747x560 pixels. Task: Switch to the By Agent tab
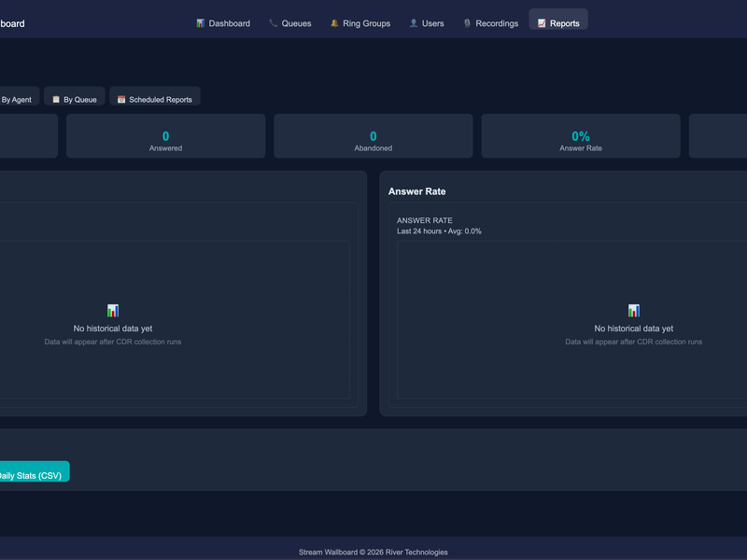coord(16,99)
